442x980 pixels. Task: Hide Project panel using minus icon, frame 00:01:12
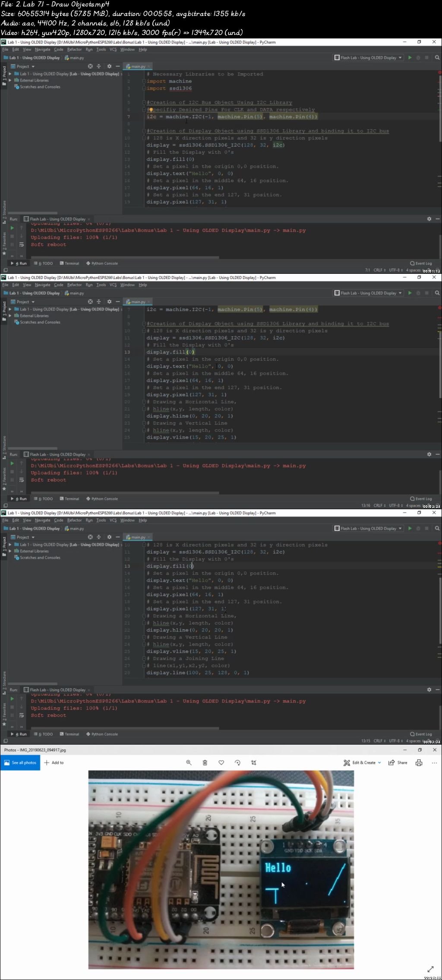pyautogui.click(x=117, y=66)
